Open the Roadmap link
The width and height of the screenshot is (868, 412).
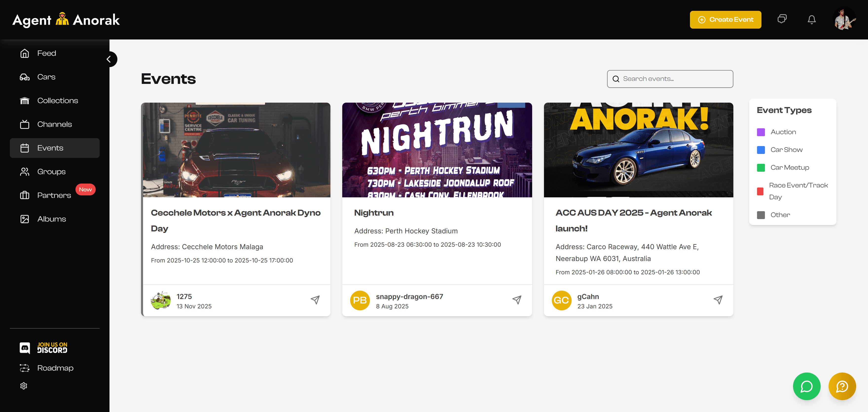[x=55, y=368]
